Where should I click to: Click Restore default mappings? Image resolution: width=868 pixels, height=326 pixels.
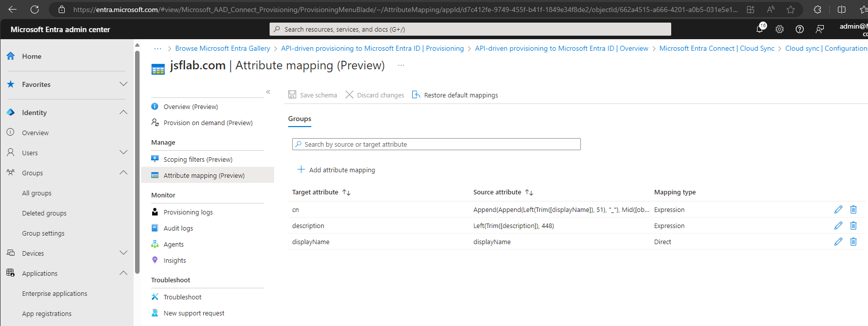(455, 95)
